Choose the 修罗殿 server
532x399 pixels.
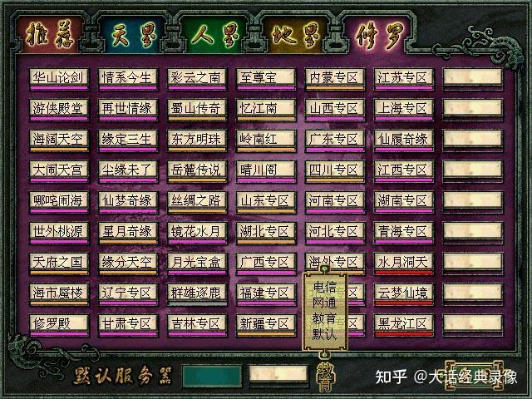point(58,325)
